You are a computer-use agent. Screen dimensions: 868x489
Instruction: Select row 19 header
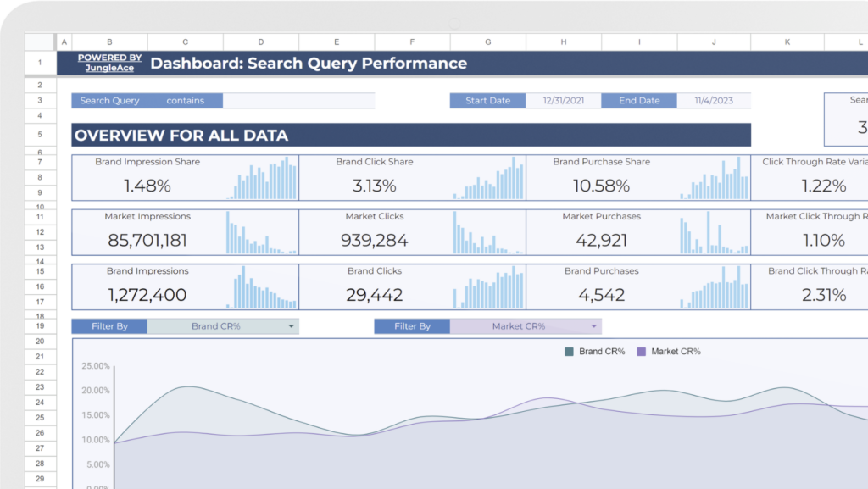click(40, 326)
